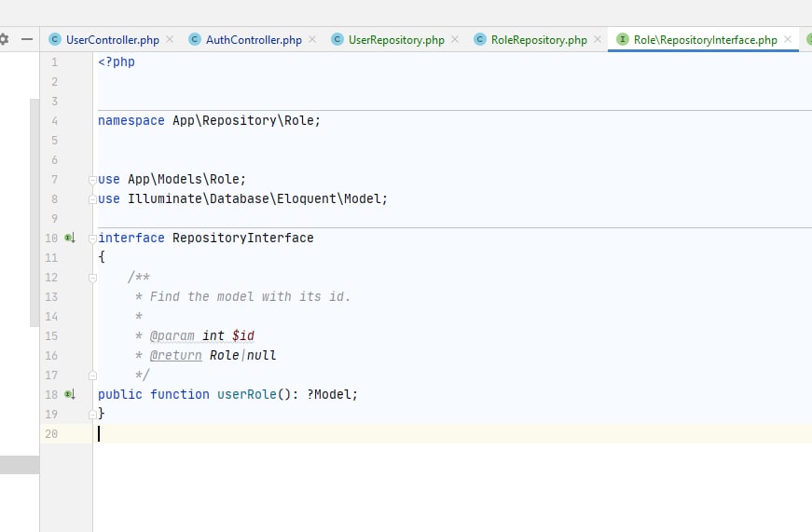
Task: Click the class icon on the UserController.php tab
Action: 55,39
